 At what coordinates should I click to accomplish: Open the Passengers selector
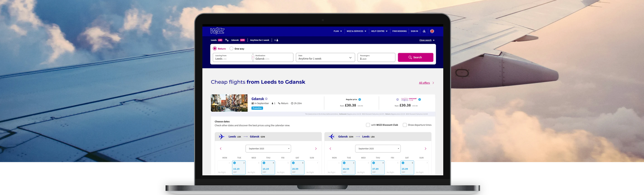click(376, 57)
